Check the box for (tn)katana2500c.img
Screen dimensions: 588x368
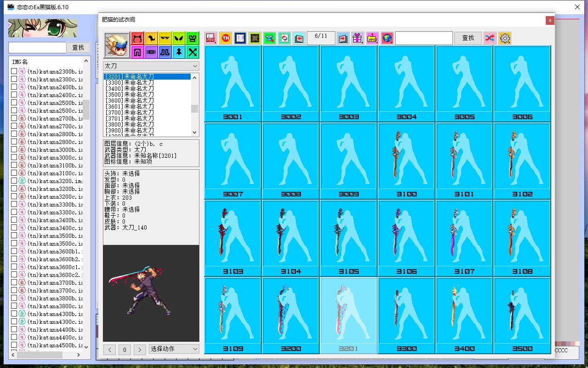[14, 110]
